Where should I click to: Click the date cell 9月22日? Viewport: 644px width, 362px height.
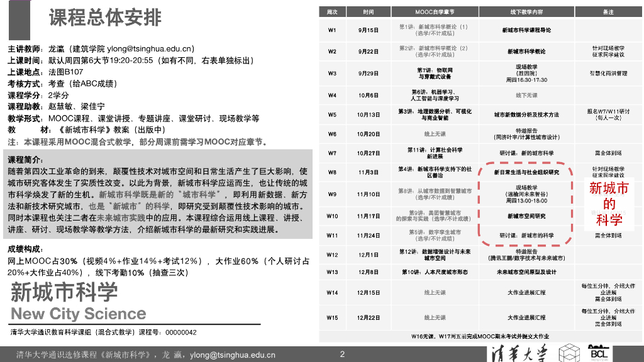pyautogui.click(x=369, y=52)
